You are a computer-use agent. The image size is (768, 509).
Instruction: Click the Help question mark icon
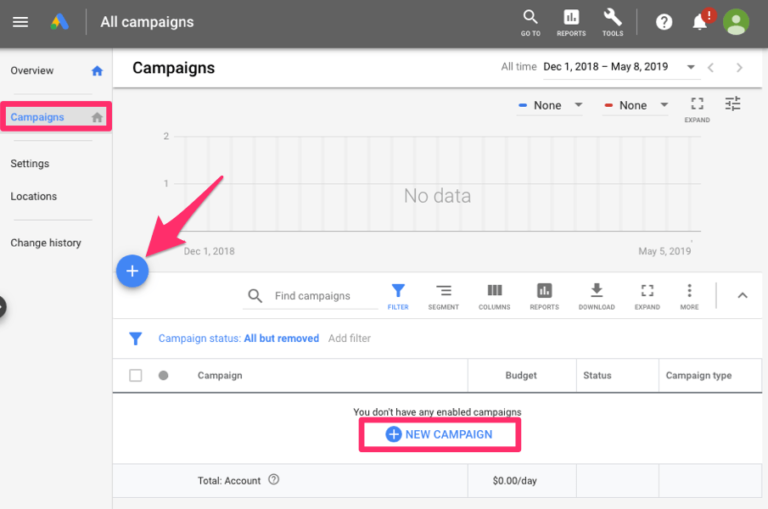pos(664,22)
